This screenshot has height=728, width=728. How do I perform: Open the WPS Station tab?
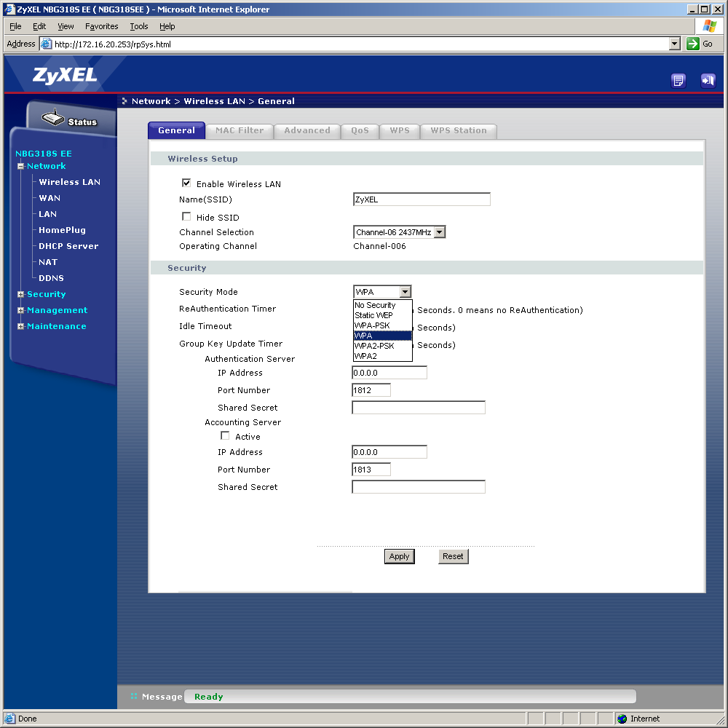pos(459,131)
